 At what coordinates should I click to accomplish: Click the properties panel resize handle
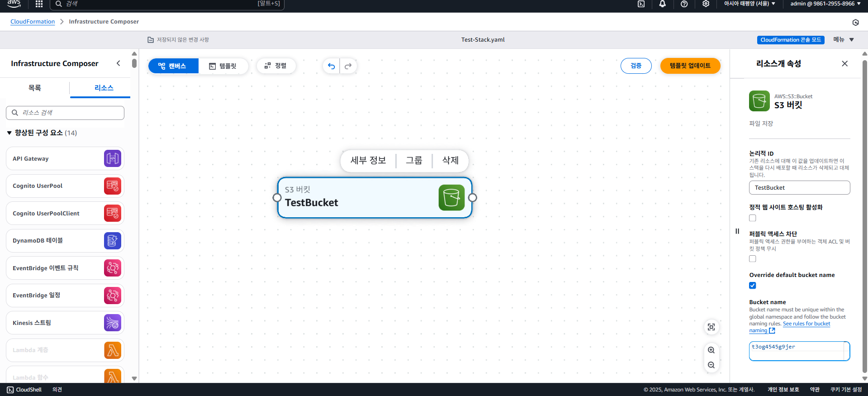pyautogui.click(x=737, y=231)
